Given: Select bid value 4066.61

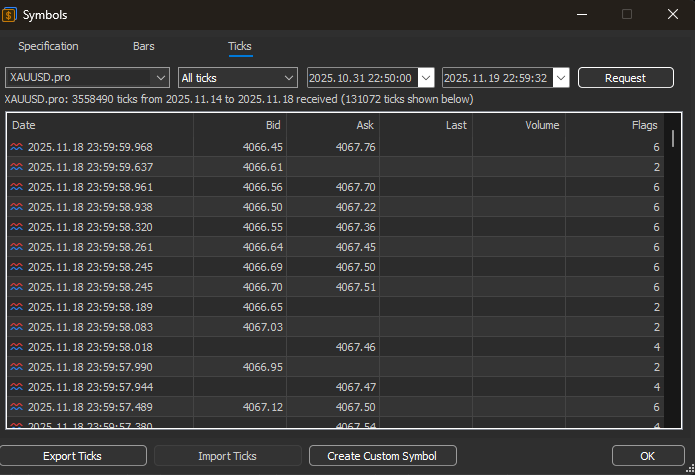Looking at the screenshot, I should (262, 167).
